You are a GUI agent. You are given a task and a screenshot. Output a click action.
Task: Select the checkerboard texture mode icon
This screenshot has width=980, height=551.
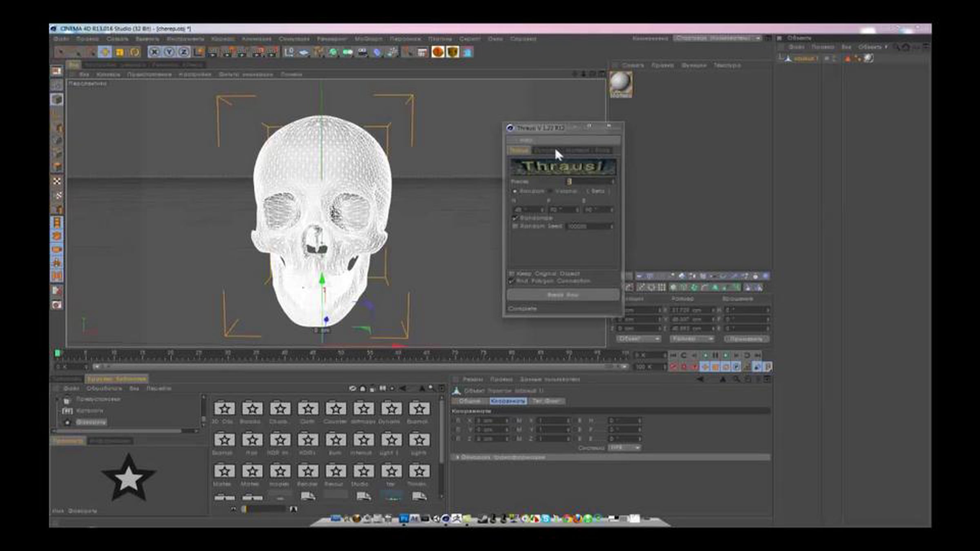coord(57,181)
